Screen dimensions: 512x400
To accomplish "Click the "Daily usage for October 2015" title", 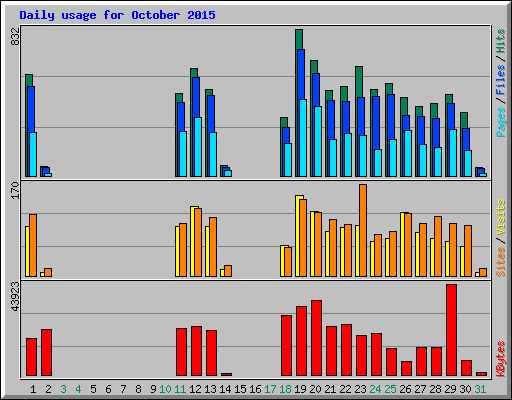I will coord(117,15).
